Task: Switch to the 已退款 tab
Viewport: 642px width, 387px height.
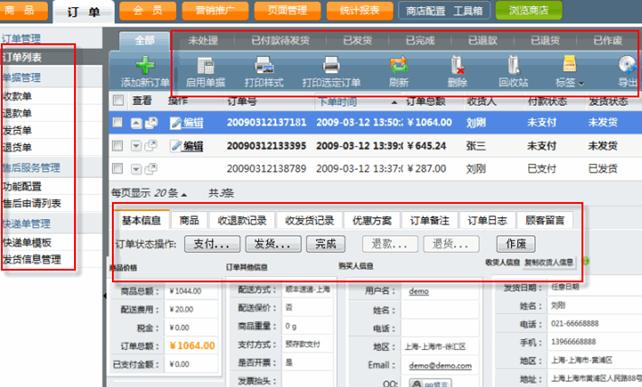Action: 483,41
